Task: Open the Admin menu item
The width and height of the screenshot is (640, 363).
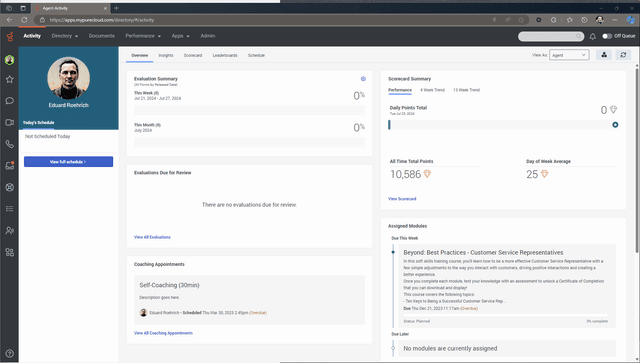Action: point(208,36)
